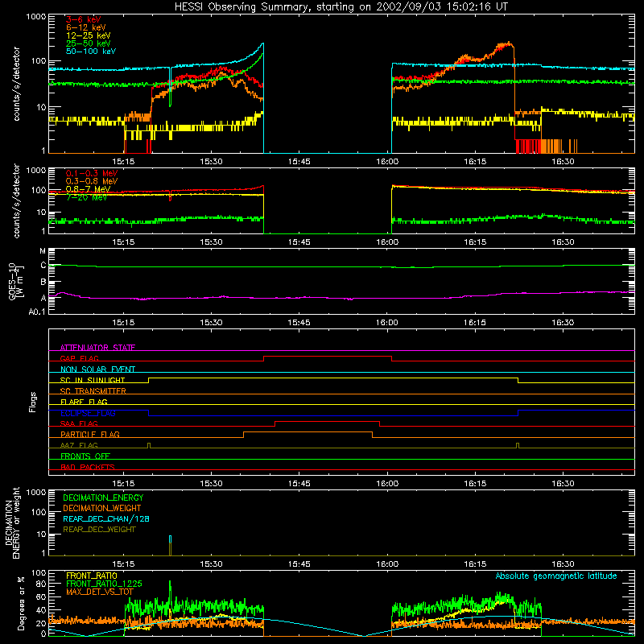Select the BAD_PACKETS flag label
The width and height of the screenshot is (644, 644).
[x=88, y=468]
